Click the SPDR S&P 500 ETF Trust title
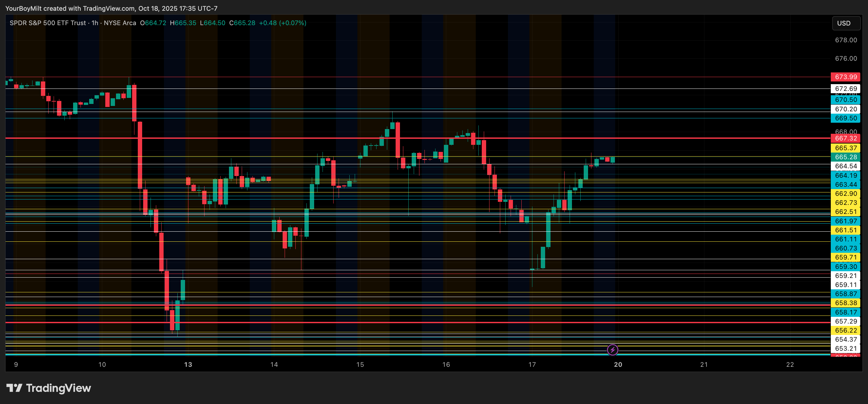 tap(48, 23)
